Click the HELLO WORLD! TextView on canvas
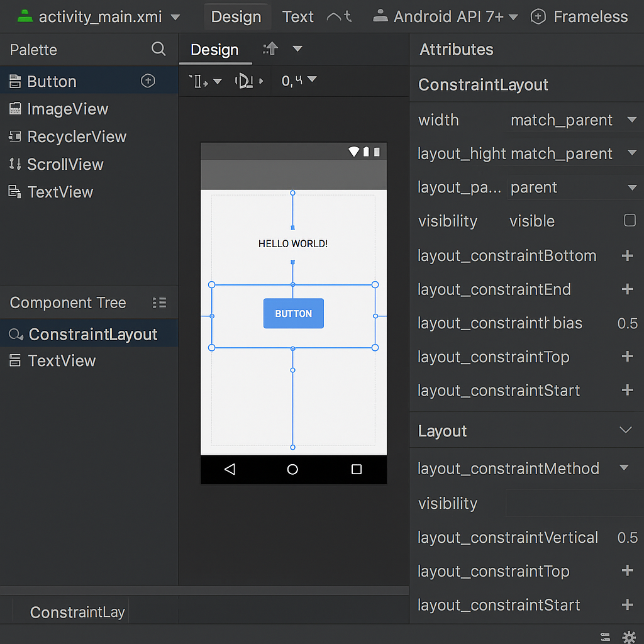The image size is (644, 644). coord(292,243)
